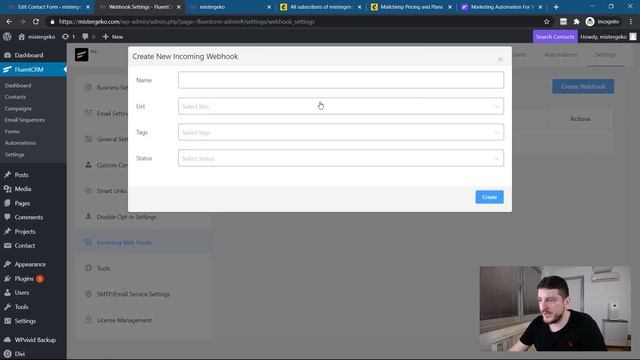Open the browser extensions puzzle icon
Viewport: 640px width, 360px height.
point(576,22)
